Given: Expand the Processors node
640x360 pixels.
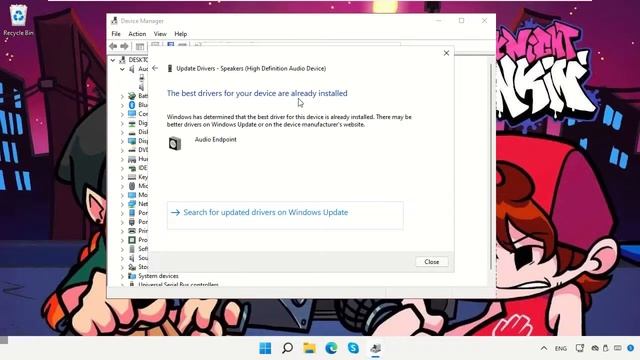Looking at the screenshot, I should (x=122, y=240).
